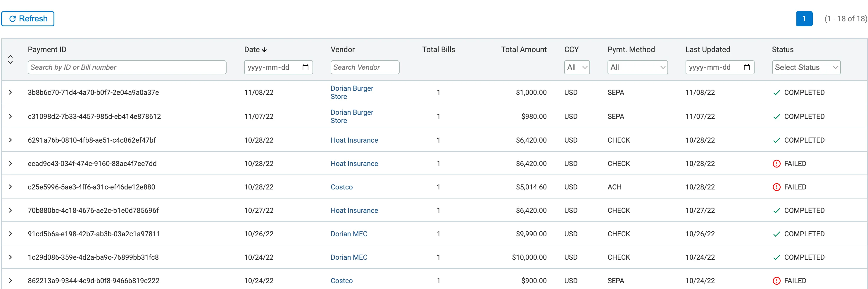This screenshot has width=868, height=289.
Task: Expand payment row 6291a76b-0810-4fb8-ae51-c4c862ef47bf
Action: (11, 140)
